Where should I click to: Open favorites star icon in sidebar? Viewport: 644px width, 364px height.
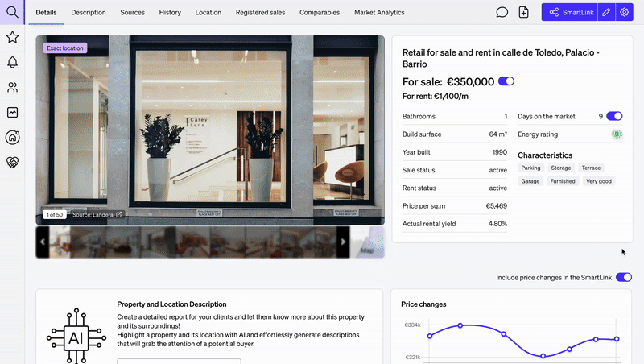coord(12,37)
